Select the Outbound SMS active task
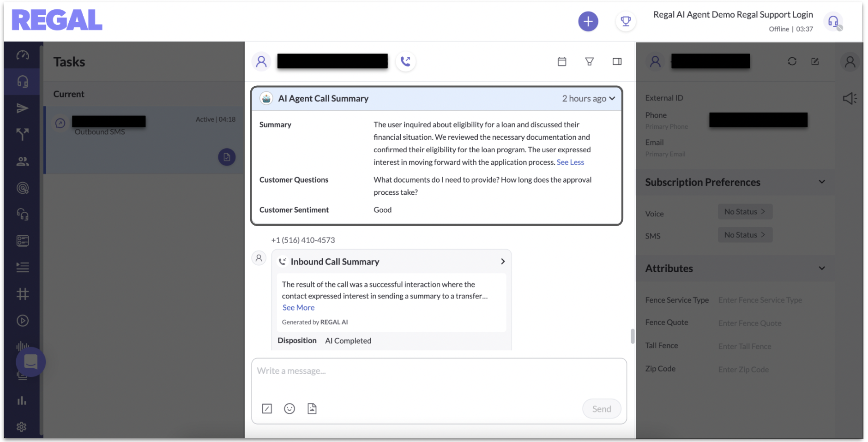 144,140
